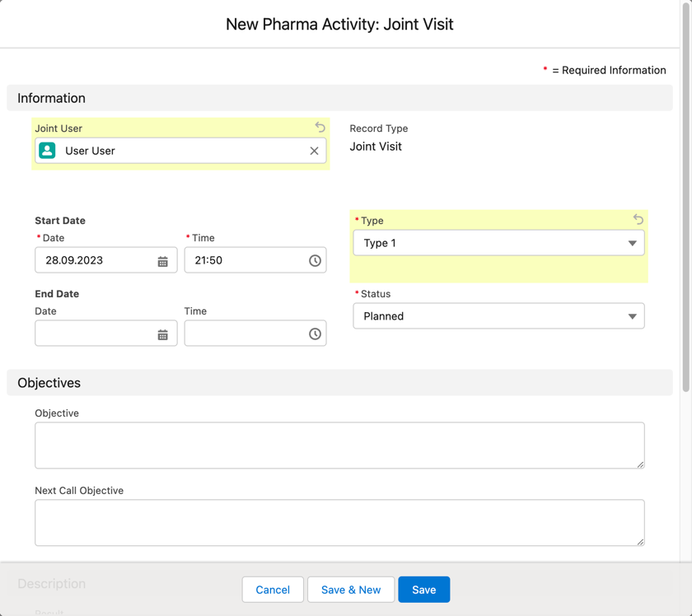The width and height of the screenshot is (692, 616).
Task: Open the End Time clock picker
Action: 315,334
